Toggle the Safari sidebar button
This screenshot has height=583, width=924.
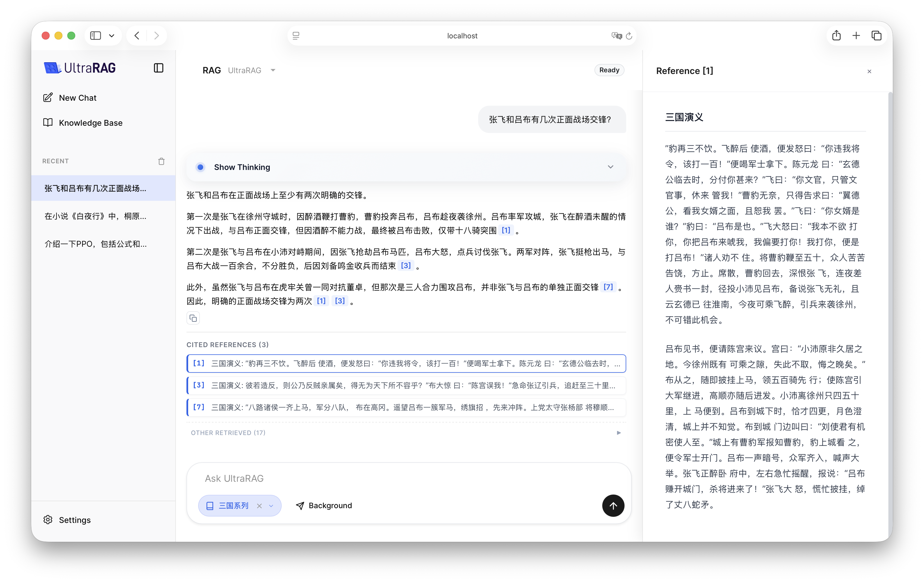[x=95, y=36]
